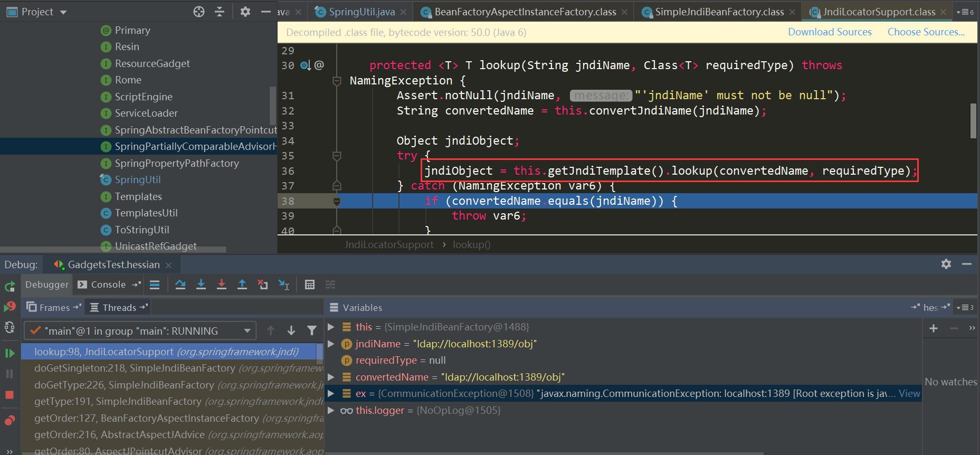Toggle the fold marker at line 37
980x455 pixels.
point(337,186)
